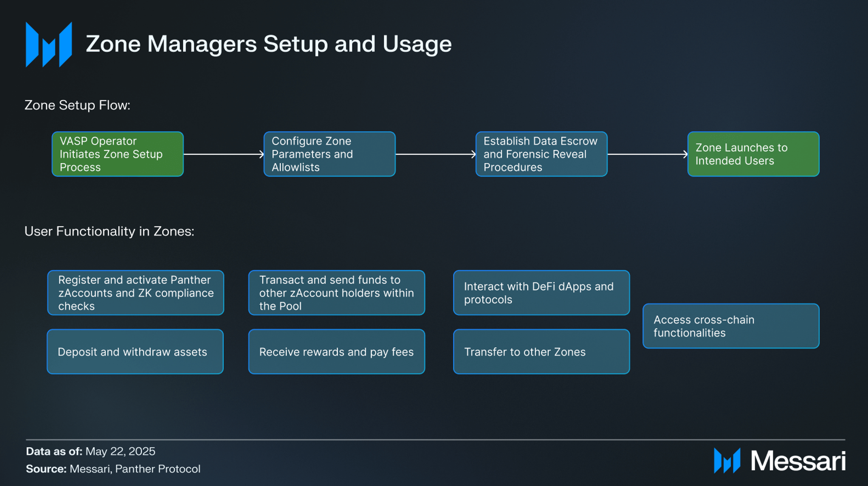Viewport: 868px width, 486px height.
Task: Choose the Interact with DeFi dApps box
Action: pyautogui.click(x=541, y=293)
